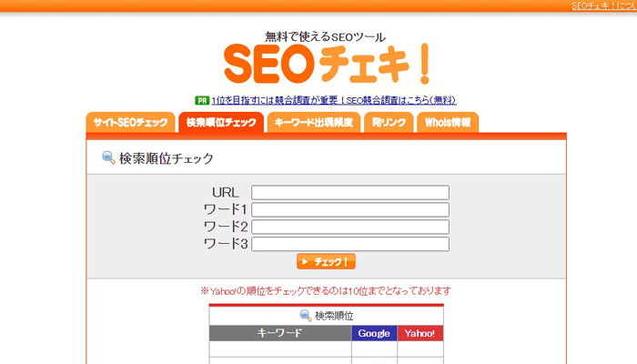Image resolution: width=637 pixels, height=364 pixels.
Task: Click the 無料で使えるSEOツール tagline text
Action: coord(325,37)
